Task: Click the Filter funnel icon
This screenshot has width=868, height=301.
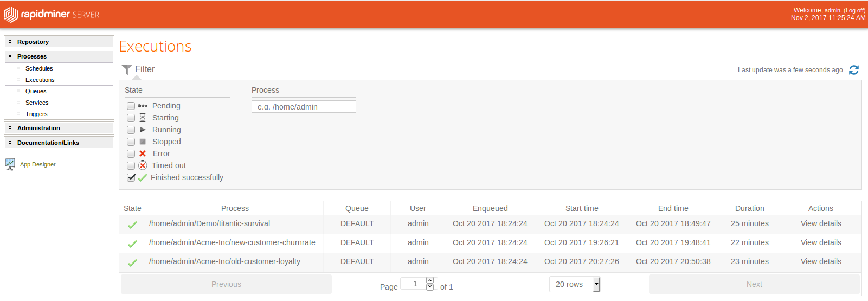Action: pyautogui.click(x=127, y=69)
